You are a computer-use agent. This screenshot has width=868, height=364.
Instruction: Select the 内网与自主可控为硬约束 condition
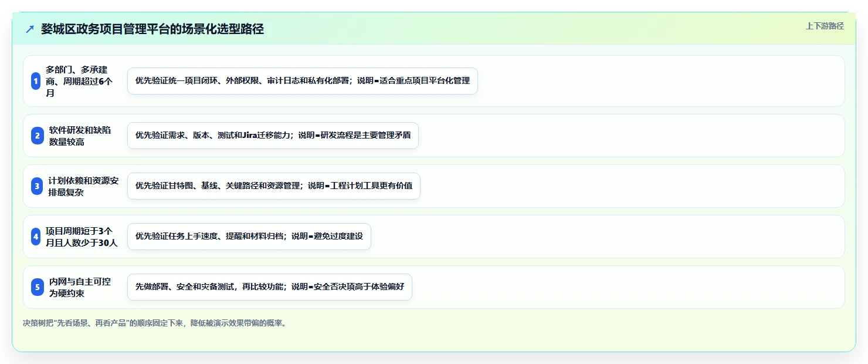click(80, 287)
